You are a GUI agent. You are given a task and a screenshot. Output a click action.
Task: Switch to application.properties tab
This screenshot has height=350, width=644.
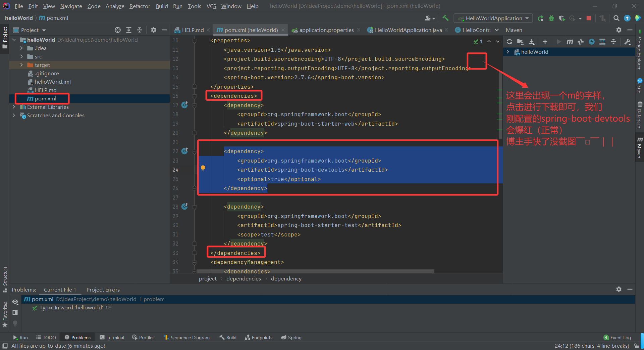(326, 30)
